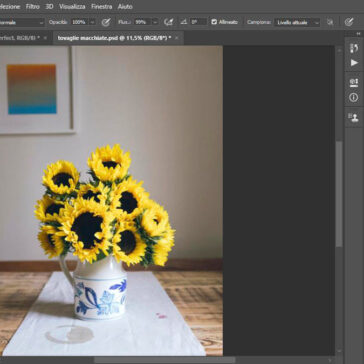This screenshot has height=364, width=364.
Task: Toggle pressure for size icon
Action: click(349, 22)
